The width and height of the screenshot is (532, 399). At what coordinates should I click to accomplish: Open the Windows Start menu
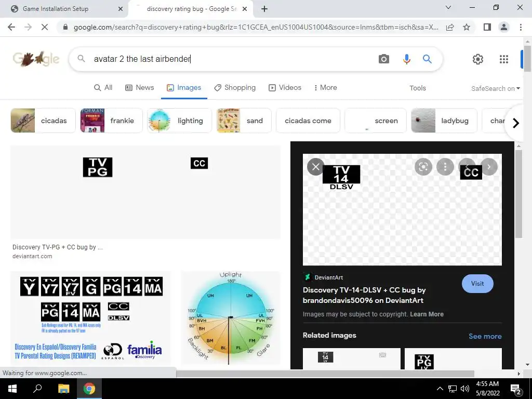pyautogui.click(x=12, y=389)
